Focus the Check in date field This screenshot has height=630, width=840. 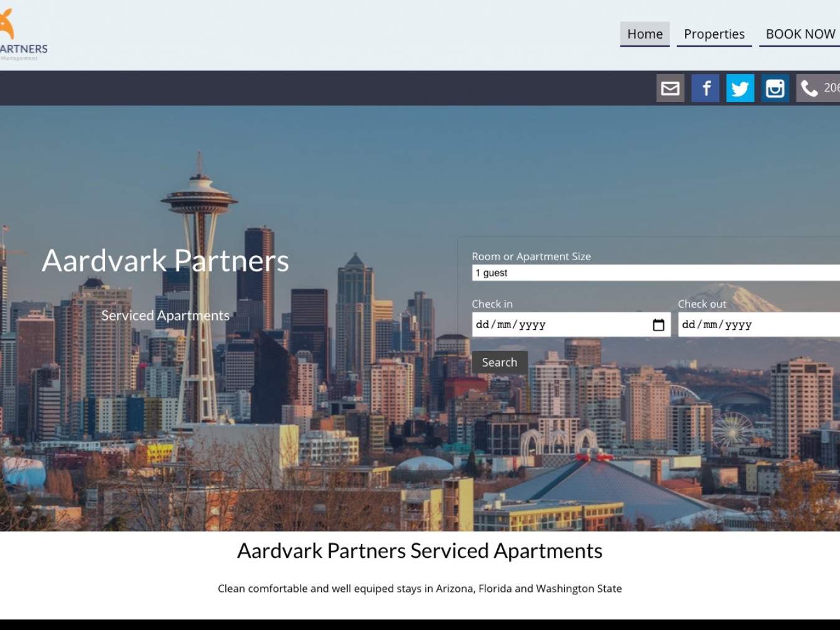pyautogui.click(x=571, y=324)
